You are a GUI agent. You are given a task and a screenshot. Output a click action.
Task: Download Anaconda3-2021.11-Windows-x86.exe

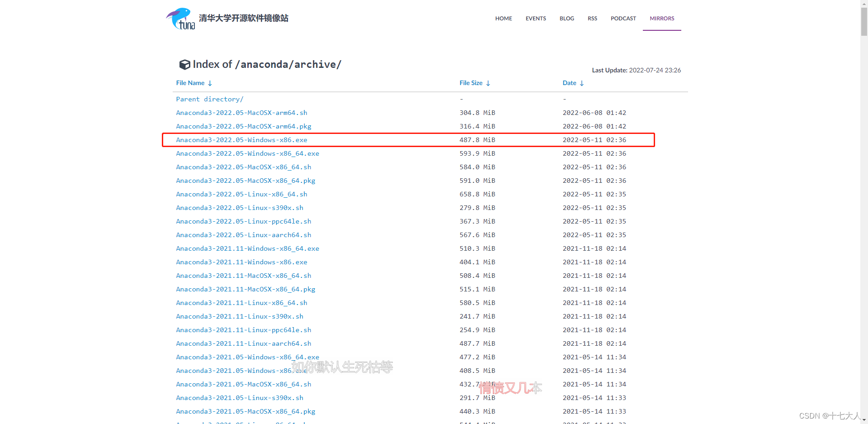click(x=241, y=262)
